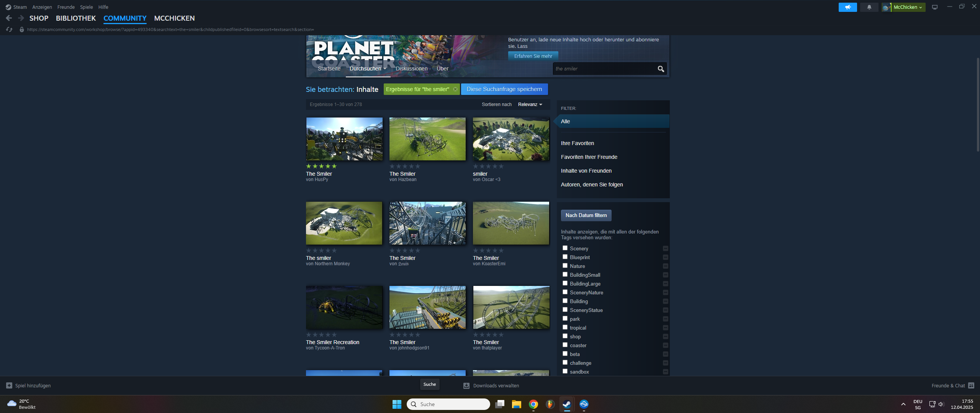This screenshot has height=413, width=980.
Task: Open the Steam menu
Action: [x=20, y=7]
